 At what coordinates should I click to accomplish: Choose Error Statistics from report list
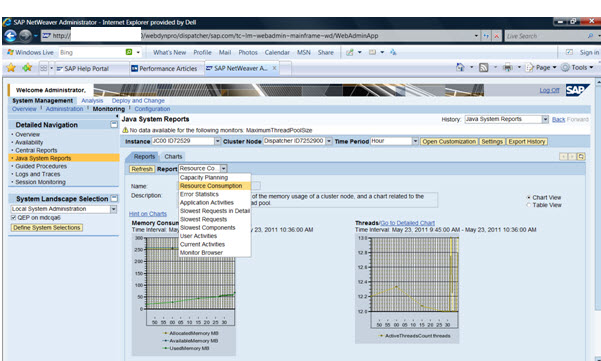tap(199, 194)
